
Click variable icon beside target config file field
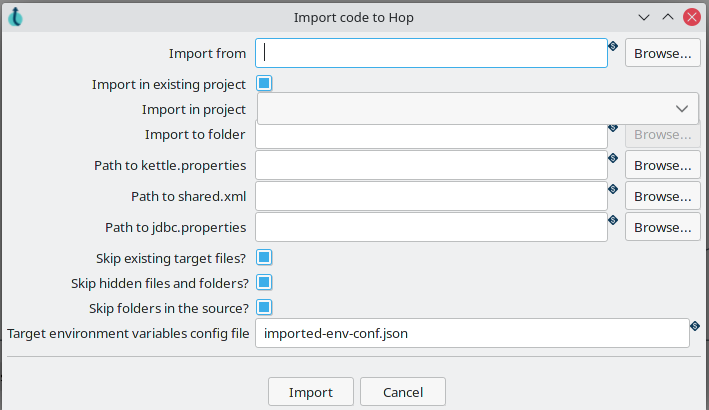pyautogui.click(x=694, y=325)
